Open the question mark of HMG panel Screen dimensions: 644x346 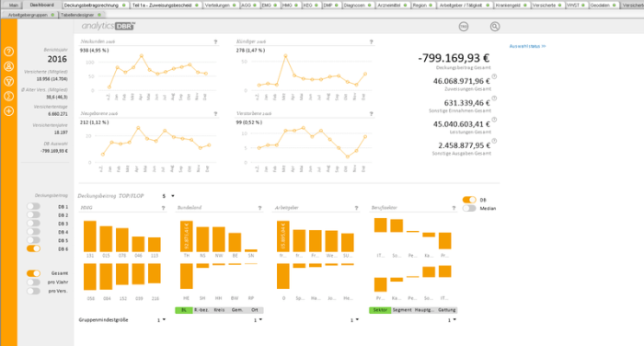tap(164, 208)
